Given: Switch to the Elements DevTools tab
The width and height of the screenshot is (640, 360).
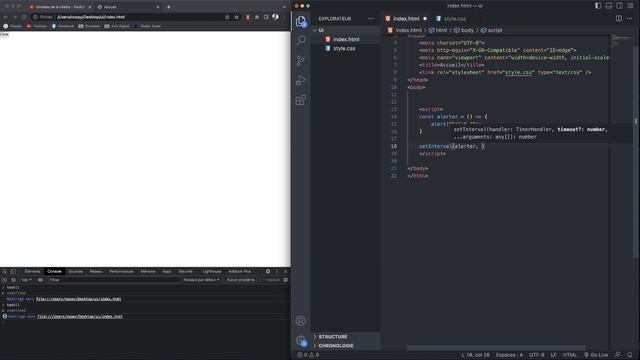Looking at the screenshot, I should coord(32,271).
